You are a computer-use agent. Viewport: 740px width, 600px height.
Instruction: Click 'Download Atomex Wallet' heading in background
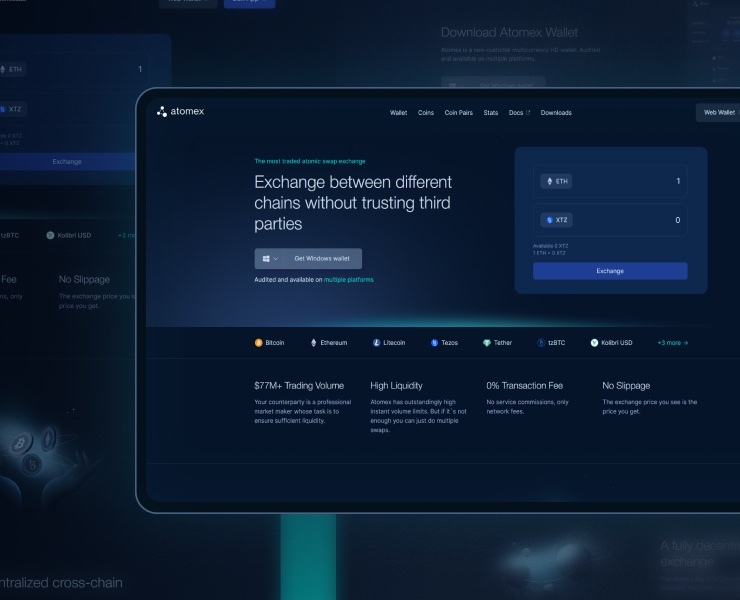[509, 33]
